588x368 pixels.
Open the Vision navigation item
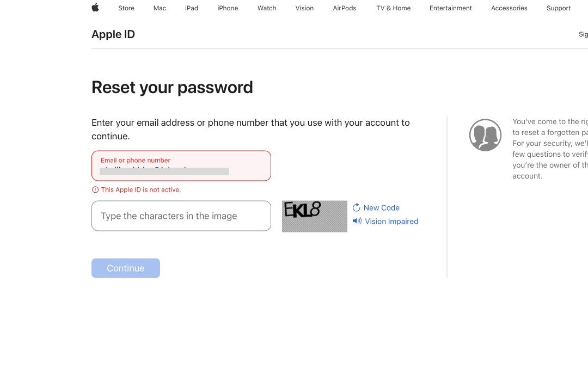[x=304, y=8]
